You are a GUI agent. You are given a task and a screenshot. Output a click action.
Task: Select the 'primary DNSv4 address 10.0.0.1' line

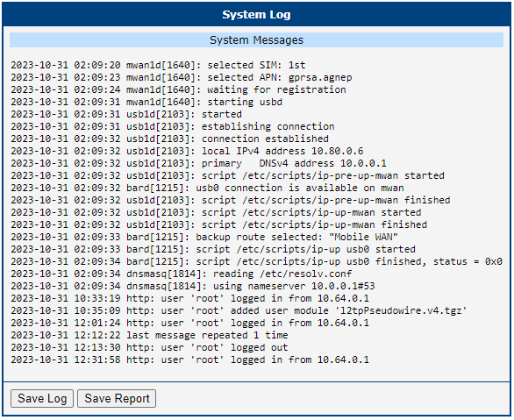tap(198, 163)
